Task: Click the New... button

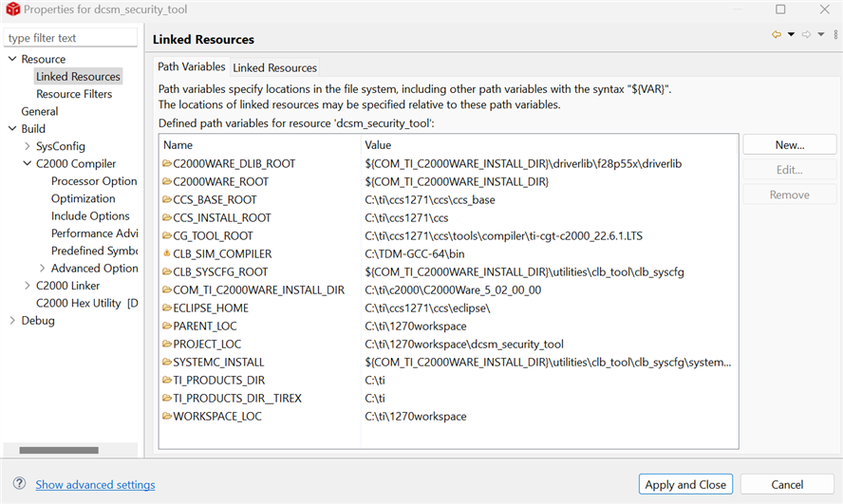Action: coord(789,145)
